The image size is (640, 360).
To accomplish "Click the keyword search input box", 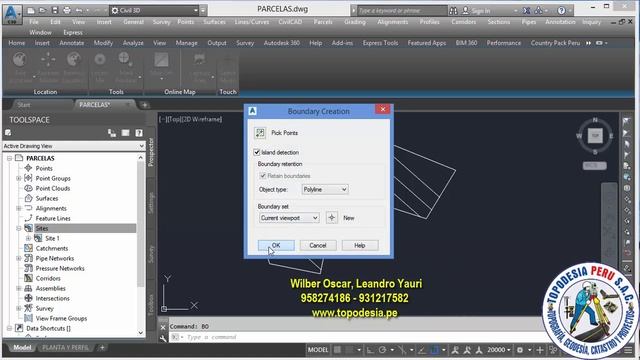I will pyautogui.click(x=402, y=11).
